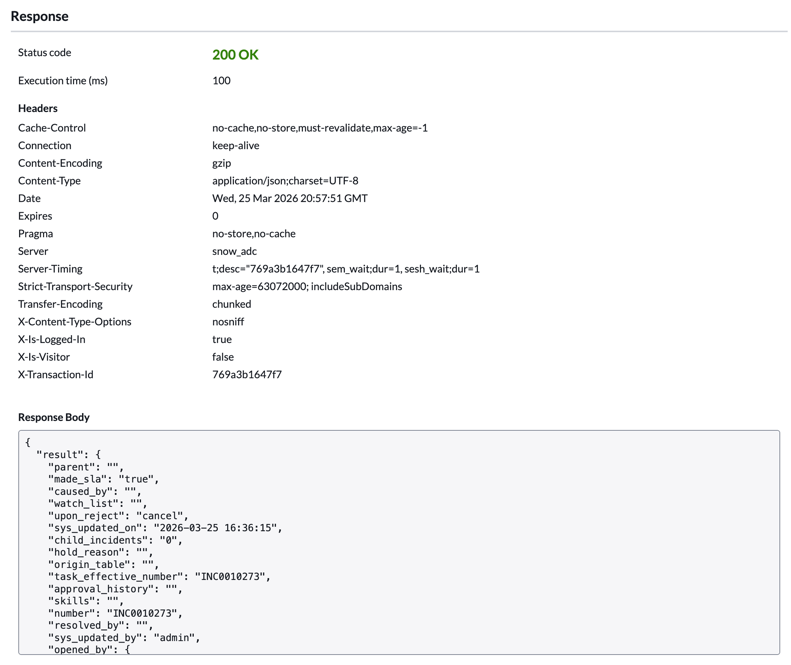This screenshot has height=665, width=791.
Task: Click the Content-Type header name
Action: pos(49,181)
